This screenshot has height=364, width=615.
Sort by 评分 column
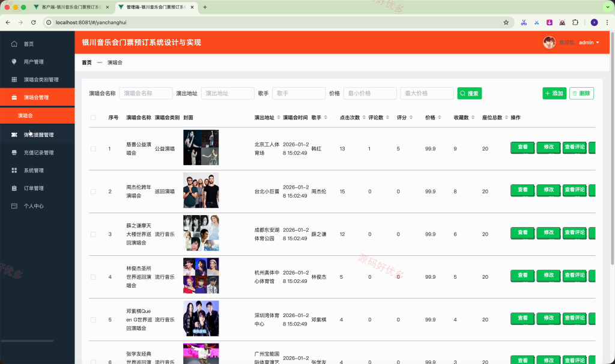tap(411, 117)
